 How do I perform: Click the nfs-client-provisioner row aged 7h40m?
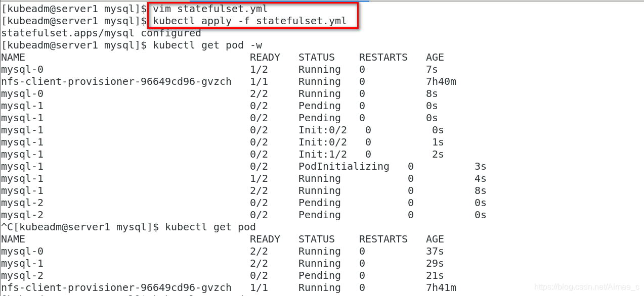coord(229,82)
